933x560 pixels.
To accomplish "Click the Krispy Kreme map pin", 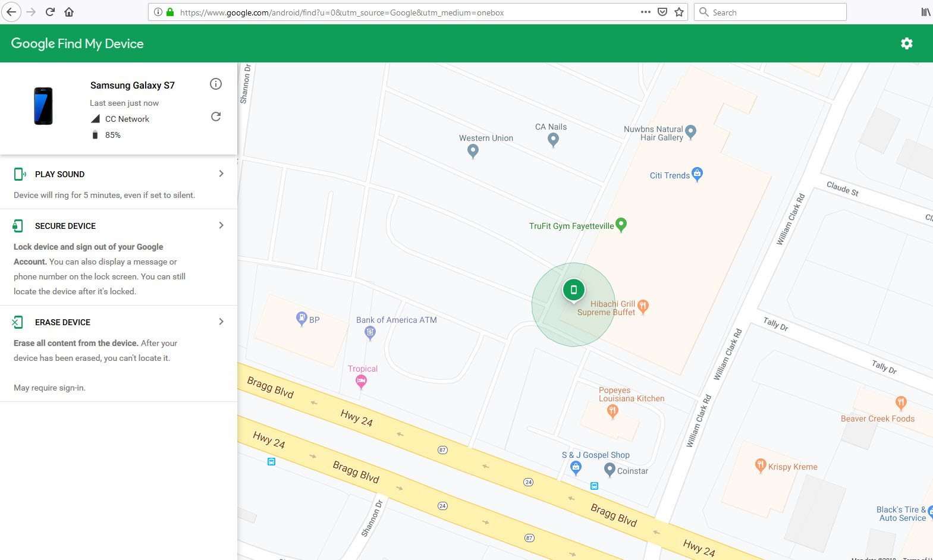I will coord(760,465).
